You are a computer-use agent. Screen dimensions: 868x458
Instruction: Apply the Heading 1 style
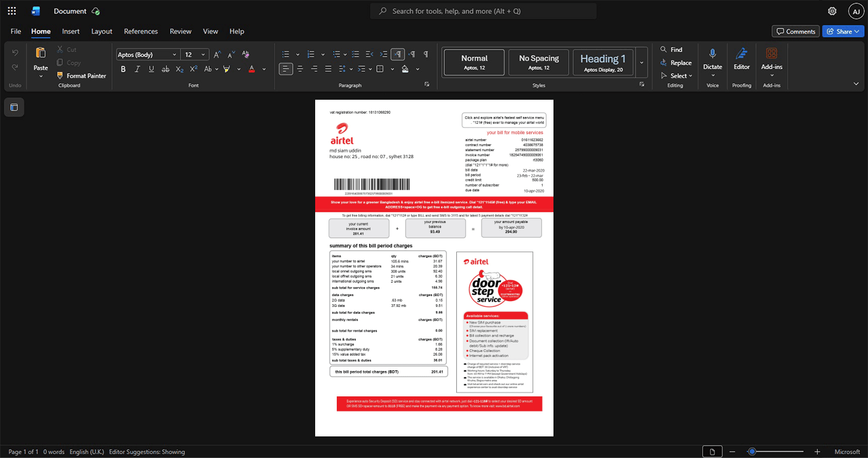pos(603,62)
